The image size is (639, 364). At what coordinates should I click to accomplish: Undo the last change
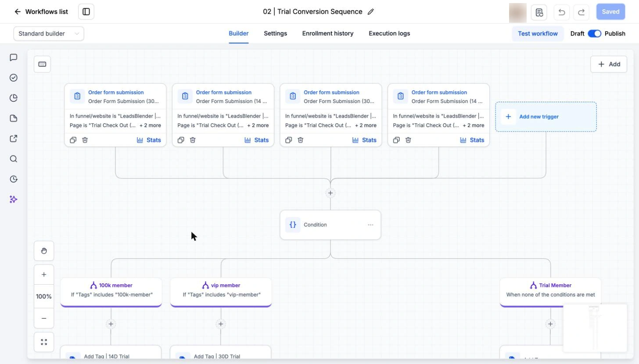pos(562,12)
